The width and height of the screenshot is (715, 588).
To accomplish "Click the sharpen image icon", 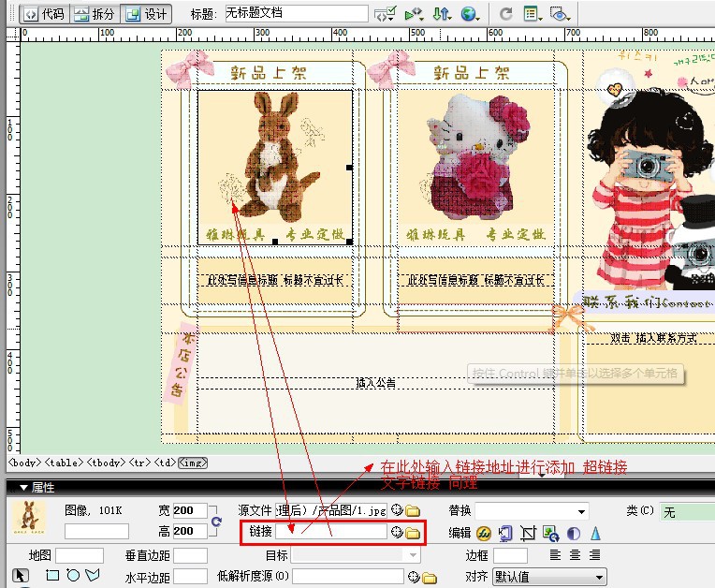I will coord(595,533).
